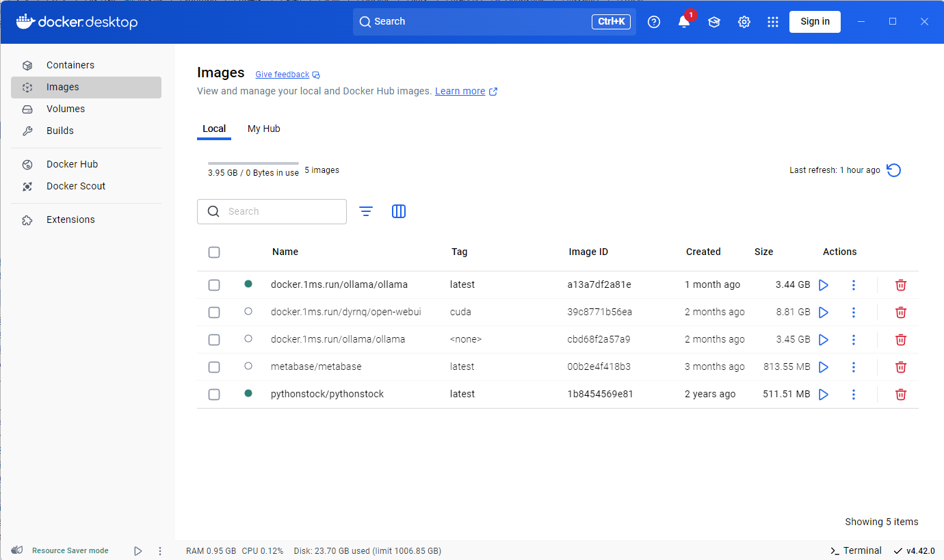
Task: Open more actions for pythonstock image
Action: click(x=854, y=395)
